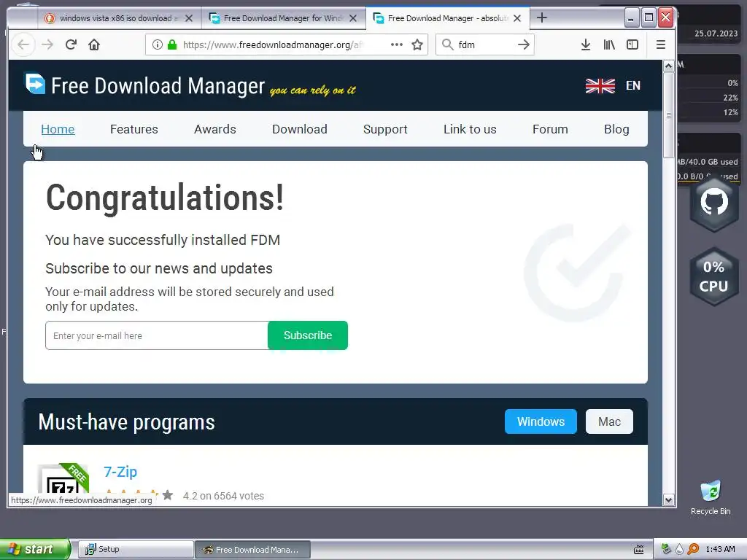Open the Features navigation link
The width and height of the screenshot is (747, 560).
(x=134, y=129)
